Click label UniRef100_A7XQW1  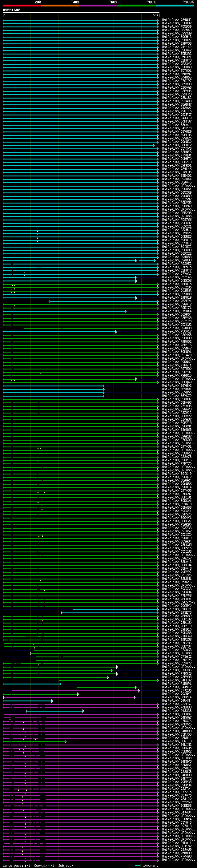177,155
